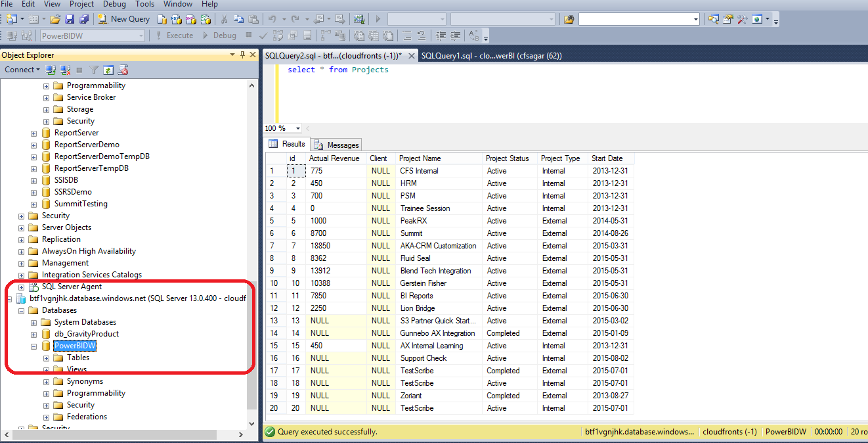Select the 'AKA-CRM Customization' cell
The image size is (868, 443).
439,246
